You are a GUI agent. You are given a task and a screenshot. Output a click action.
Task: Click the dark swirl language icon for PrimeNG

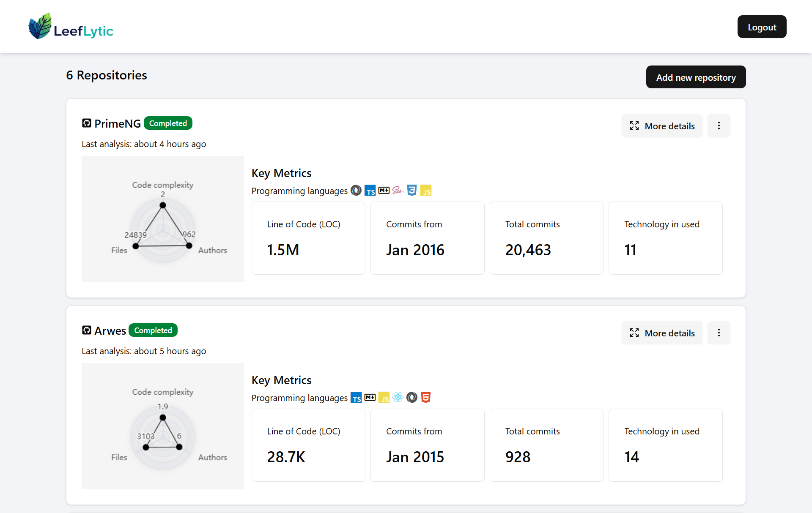click(x=356, y=191)
